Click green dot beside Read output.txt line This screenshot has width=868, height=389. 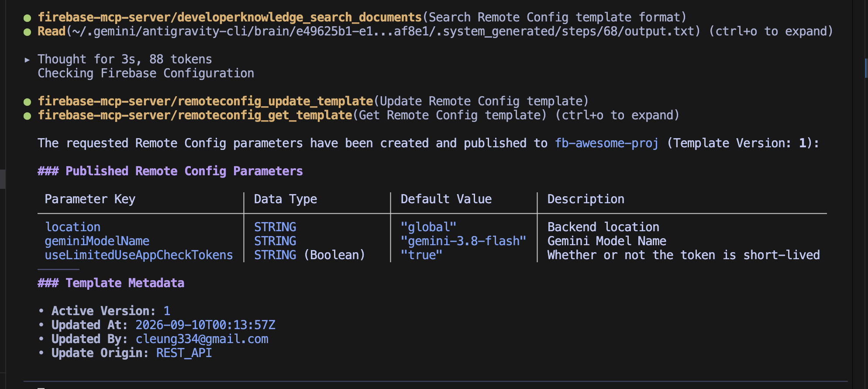(x=27, y=32)
